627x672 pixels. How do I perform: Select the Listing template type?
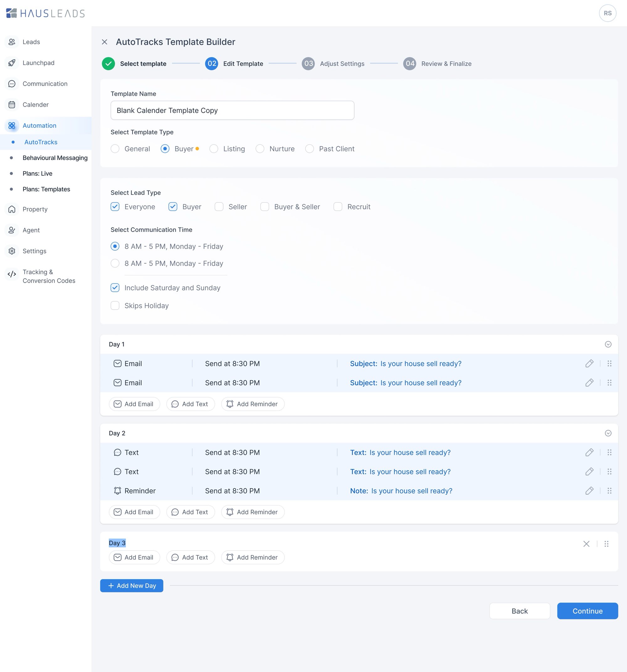(213, 149)
